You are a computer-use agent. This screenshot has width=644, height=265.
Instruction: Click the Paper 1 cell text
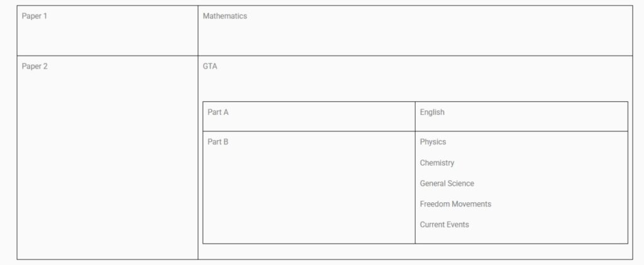tap(35, 16)
